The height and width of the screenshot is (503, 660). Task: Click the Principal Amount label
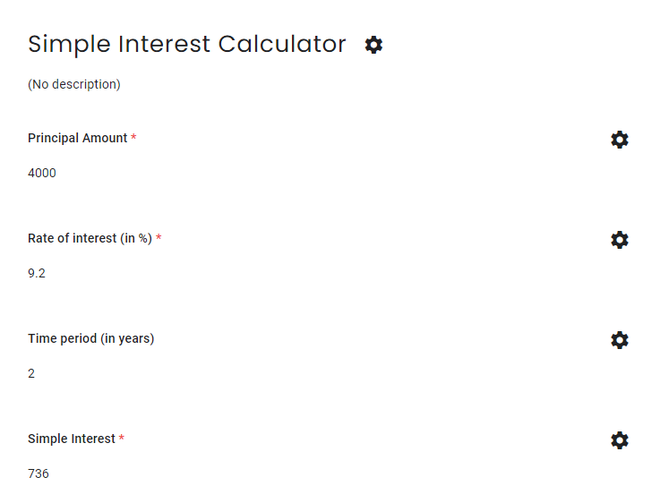(x=77, y=138)
